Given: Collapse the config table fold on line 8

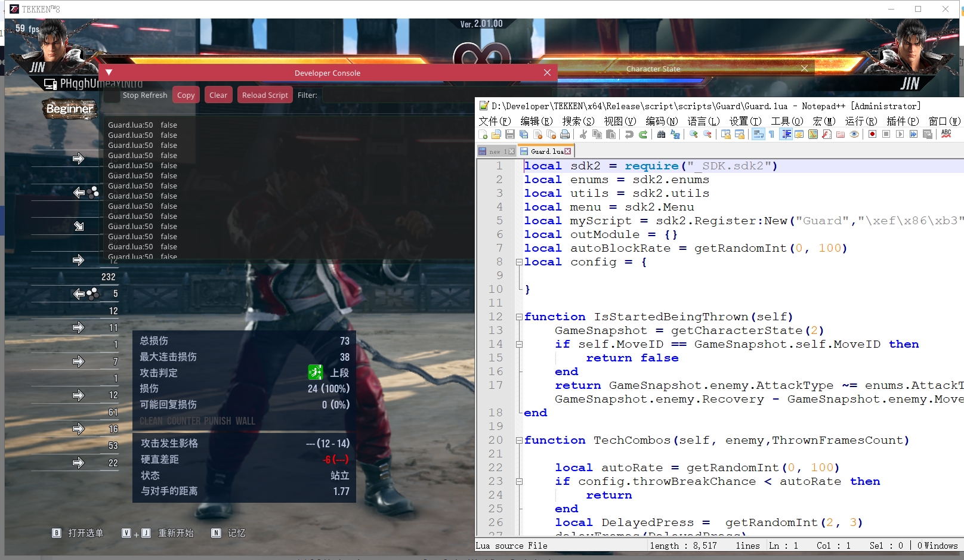Looking at the screenshot, I should (x=519, y=262).
